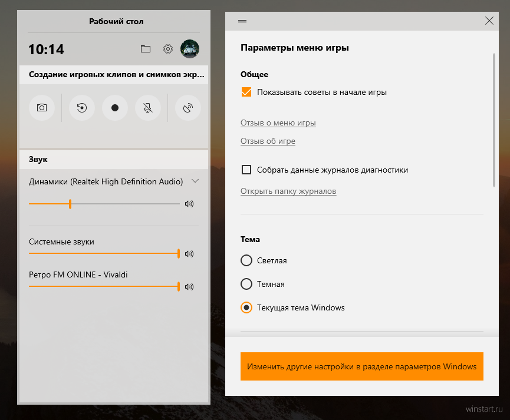Open Game Bar settings gear icon
This screenshot has height=420, width=510.
[168, 49]
